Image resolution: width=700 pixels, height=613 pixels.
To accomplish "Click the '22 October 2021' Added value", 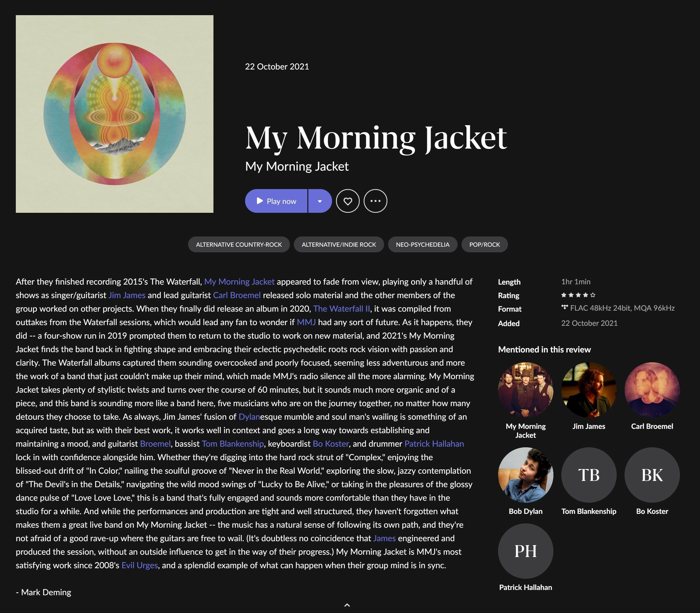I will tap(589, 323).
